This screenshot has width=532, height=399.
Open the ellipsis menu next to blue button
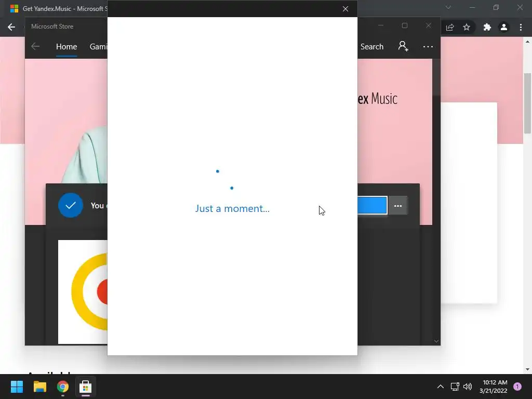397,206
